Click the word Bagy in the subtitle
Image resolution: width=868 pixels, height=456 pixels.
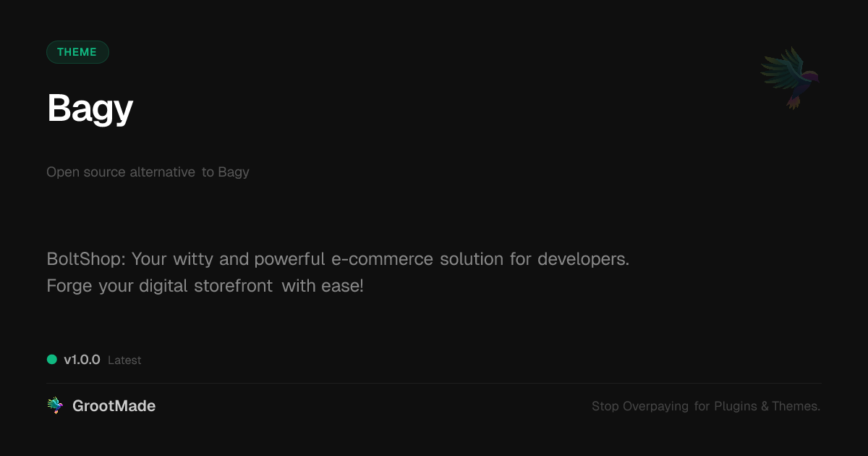[x=234, y=172]
